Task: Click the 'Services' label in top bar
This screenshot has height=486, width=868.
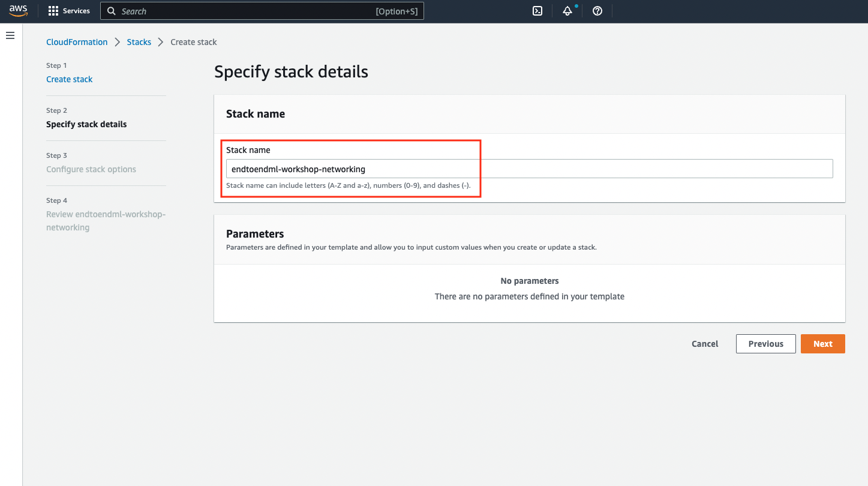Action: click(x=76, y=11)
